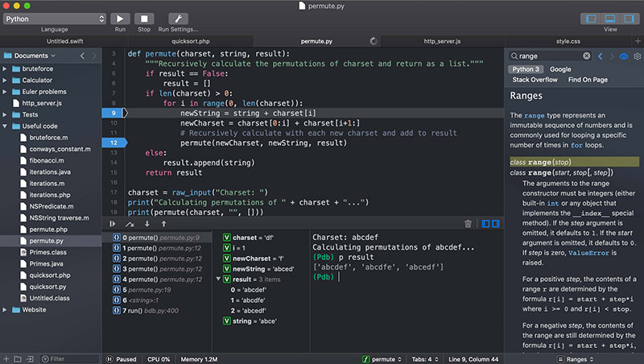Image resolution: width=644 pixels, height=364 pixels.
Task: Filter files input field
Action: (70, 359)
